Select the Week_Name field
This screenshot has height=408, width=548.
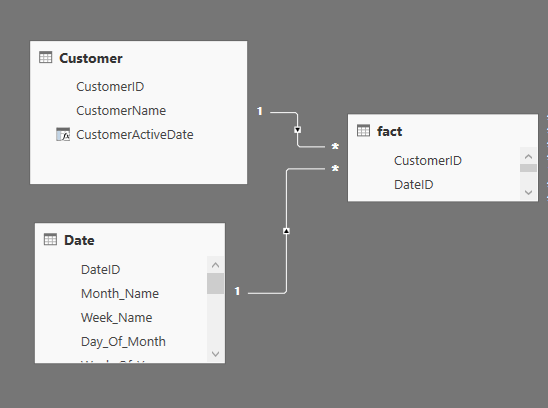pos(117,318)
